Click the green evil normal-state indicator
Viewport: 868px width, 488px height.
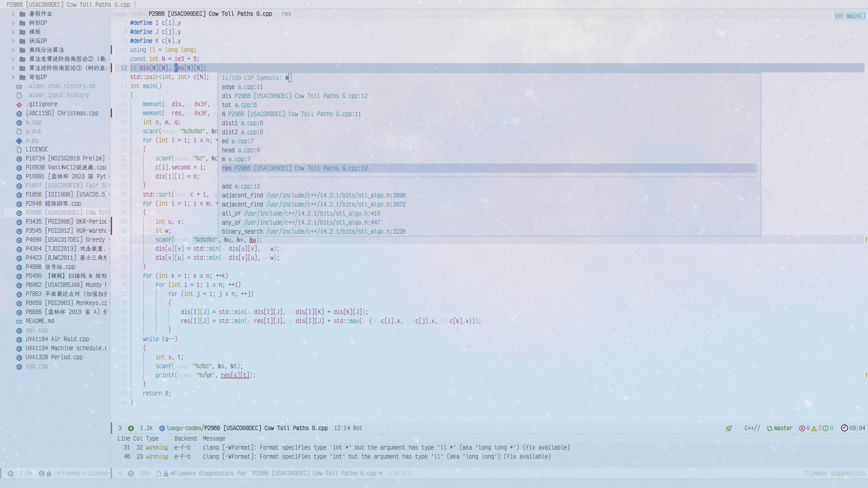click(131, 428)
